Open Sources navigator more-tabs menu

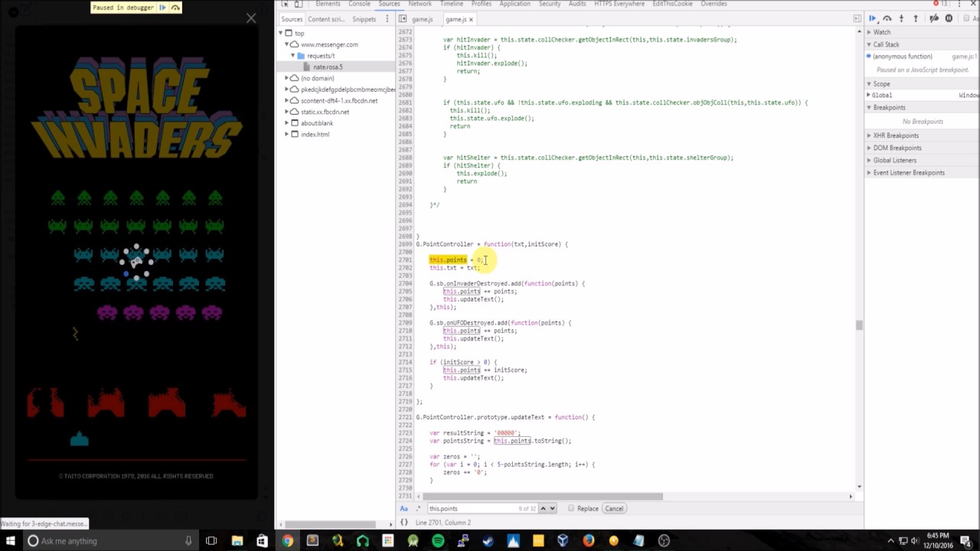(x=387, y=19)
